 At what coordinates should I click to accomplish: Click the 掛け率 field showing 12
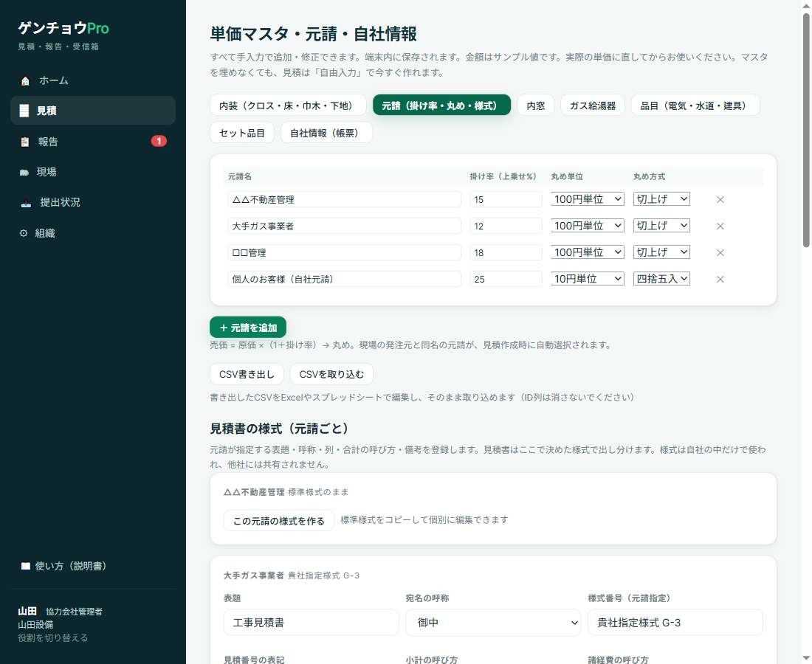coord(506,226)
